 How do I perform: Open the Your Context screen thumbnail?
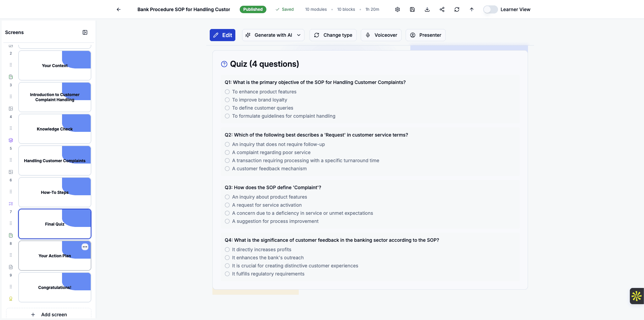pyautogui.click(x=55, y=65)
